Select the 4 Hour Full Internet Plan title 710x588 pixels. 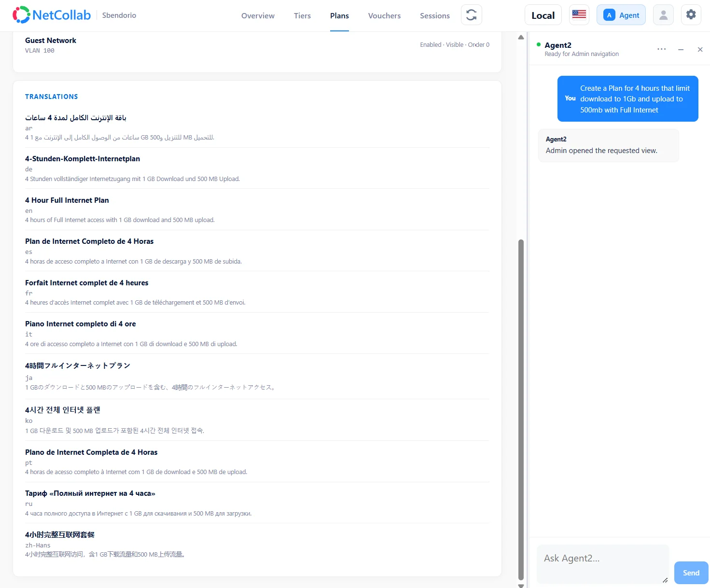(67, 200)
